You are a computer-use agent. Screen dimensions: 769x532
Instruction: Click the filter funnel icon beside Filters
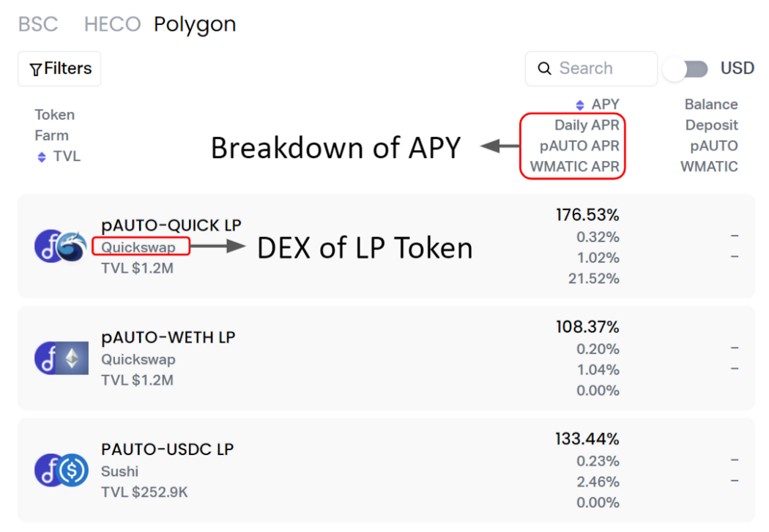35,69
